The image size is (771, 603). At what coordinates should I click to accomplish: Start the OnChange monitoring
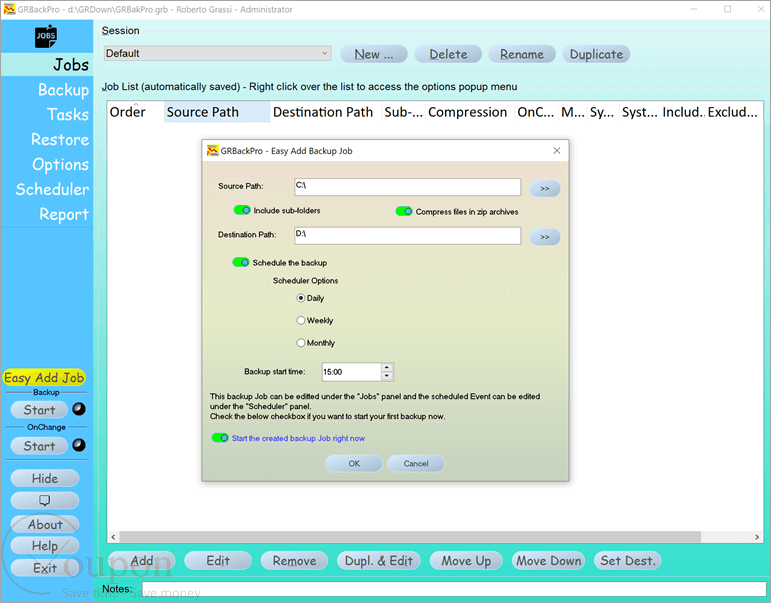coord(39,446)
